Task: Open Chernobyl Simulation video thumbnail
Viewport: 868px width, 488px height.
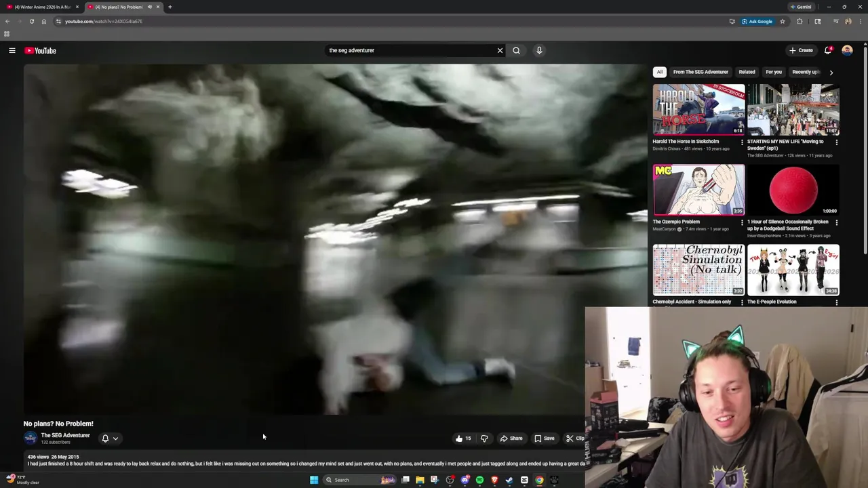Action: point(698,270)
